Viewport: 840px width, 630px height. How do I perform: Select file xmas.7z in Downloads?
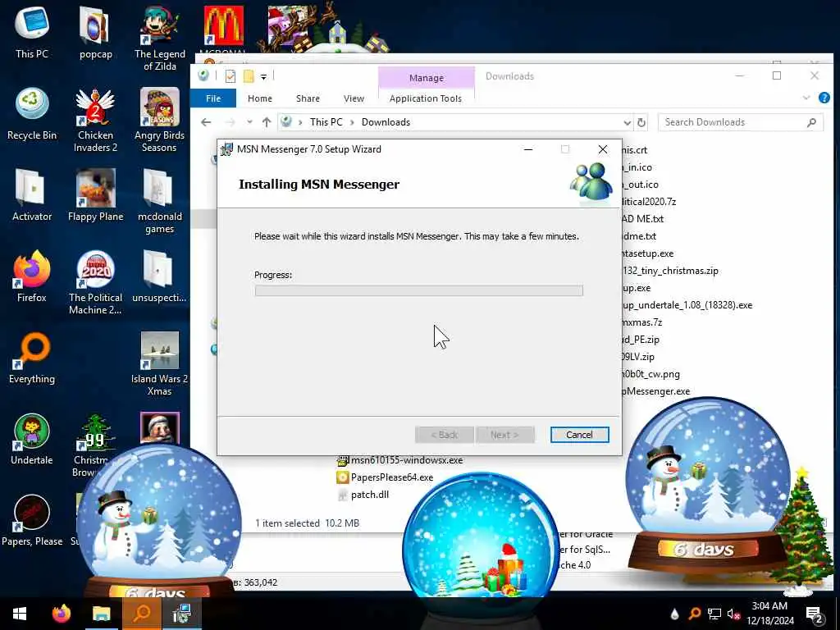point(641,322)
